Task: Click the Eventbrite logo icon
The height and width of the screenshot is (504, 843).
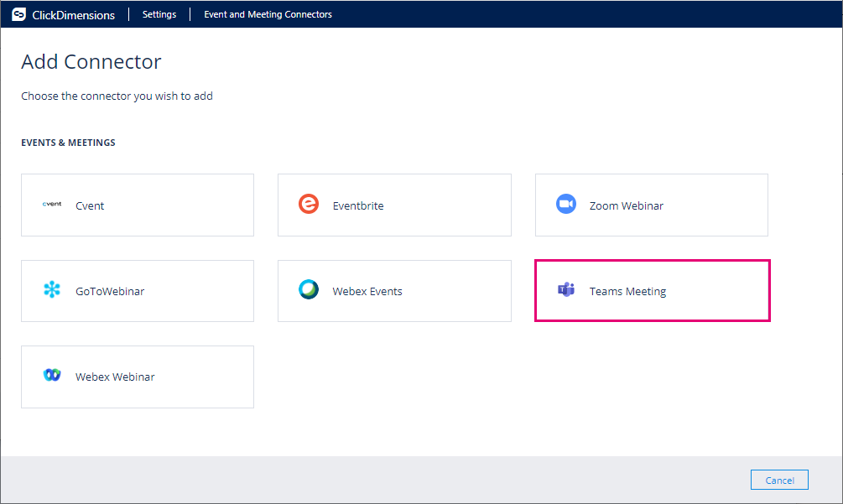Action: pyautogui.click(x=309, y=204)
